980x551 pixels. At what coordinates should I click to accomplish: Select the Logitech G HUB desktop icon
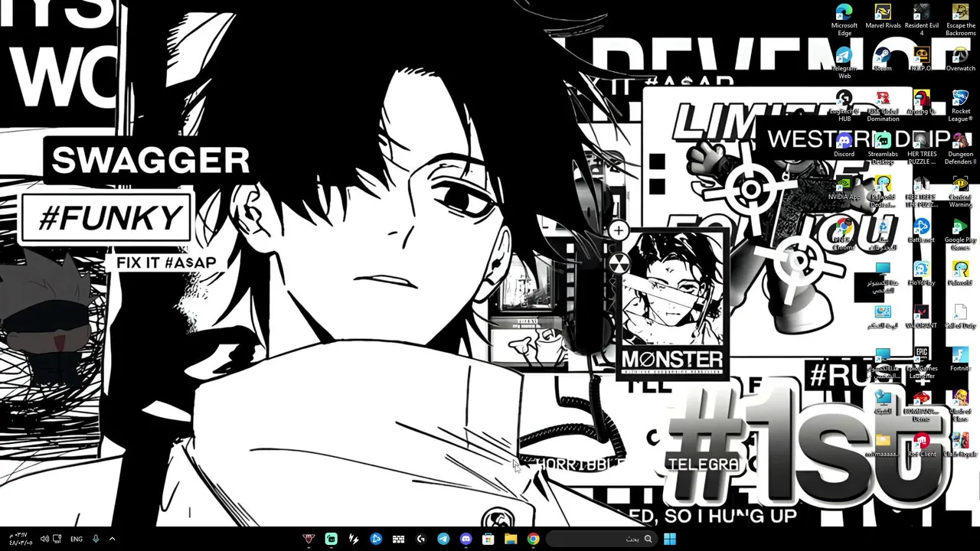(844, 106)
